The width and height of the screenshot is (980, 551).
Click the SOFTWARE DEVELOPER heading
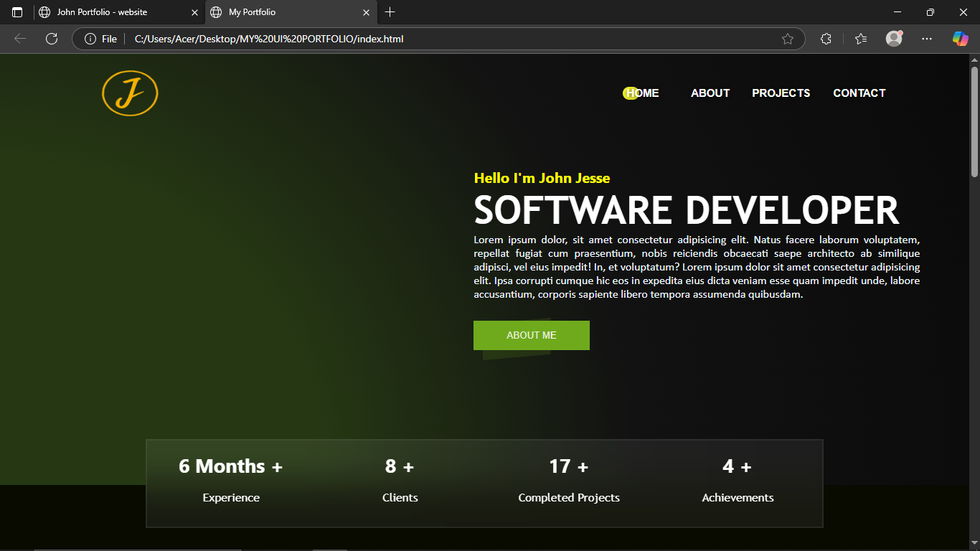click(686, 210)
